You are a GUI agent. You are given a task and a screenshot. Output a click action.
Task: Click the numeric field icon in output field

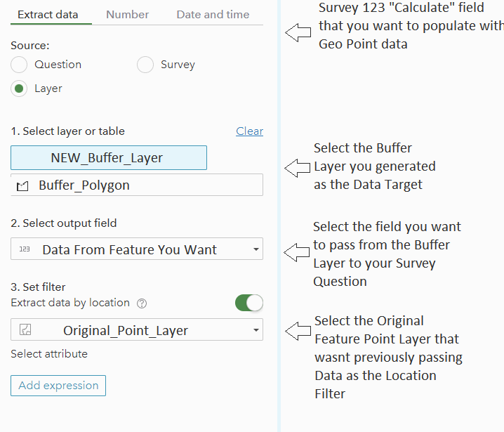[25, 249]
